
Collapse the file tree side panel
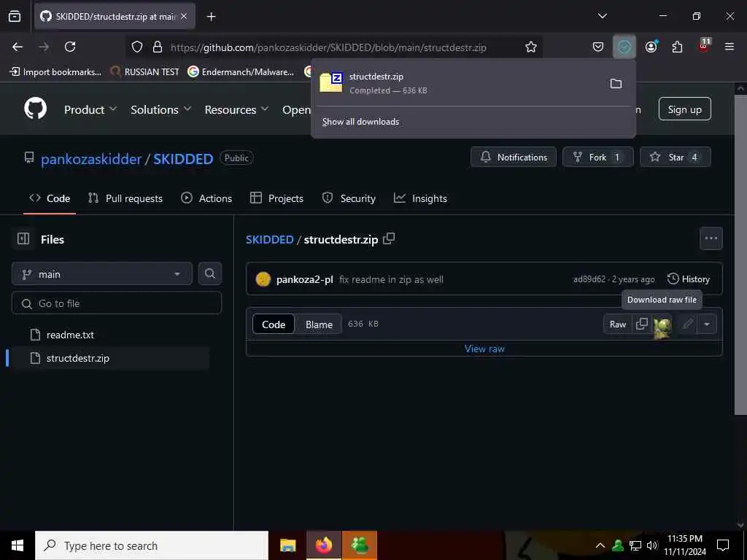pyautogui.click(x=23, y=239)
